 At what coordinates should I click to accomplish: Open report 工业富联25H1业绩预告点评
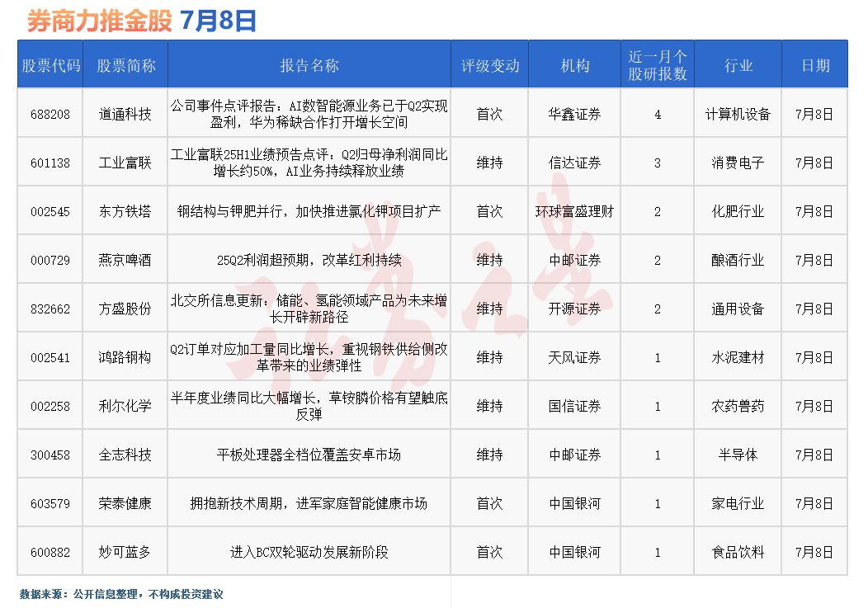tap(309, 163)
